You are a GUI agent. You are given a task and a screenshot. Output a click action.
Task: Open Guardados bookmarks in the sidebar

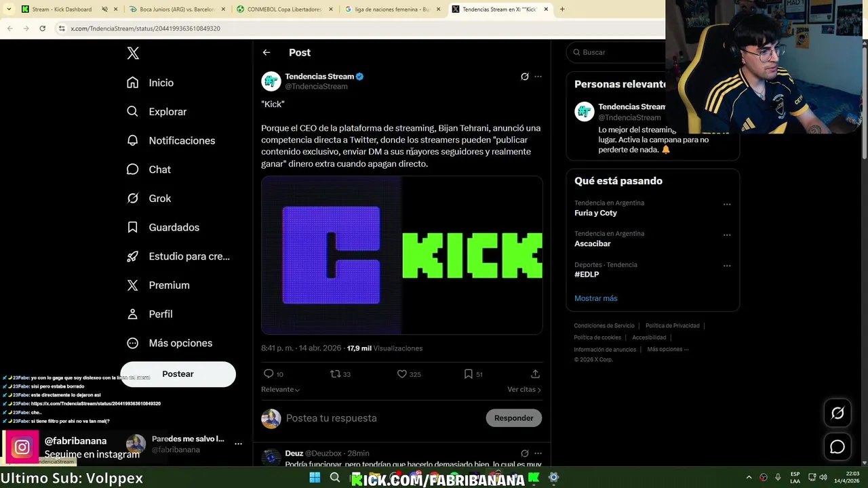tap(163, 227)
